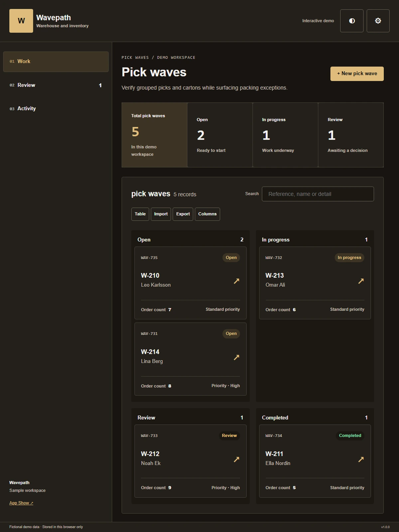The image size is (399, 532).
Task: Open the Activity section in sidebar
Action: (56, 108)
